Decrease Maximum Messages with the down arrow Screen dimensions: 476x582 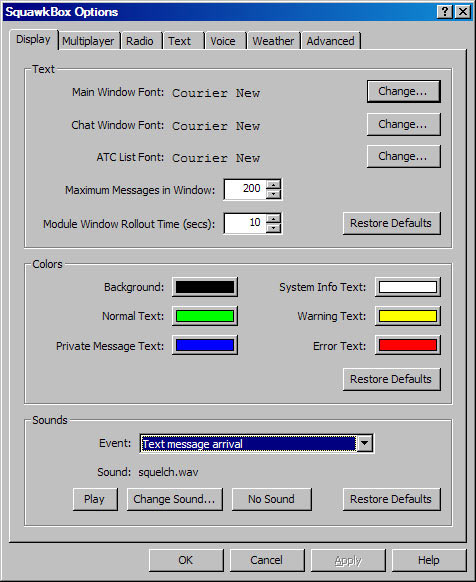tap(274, 194)
